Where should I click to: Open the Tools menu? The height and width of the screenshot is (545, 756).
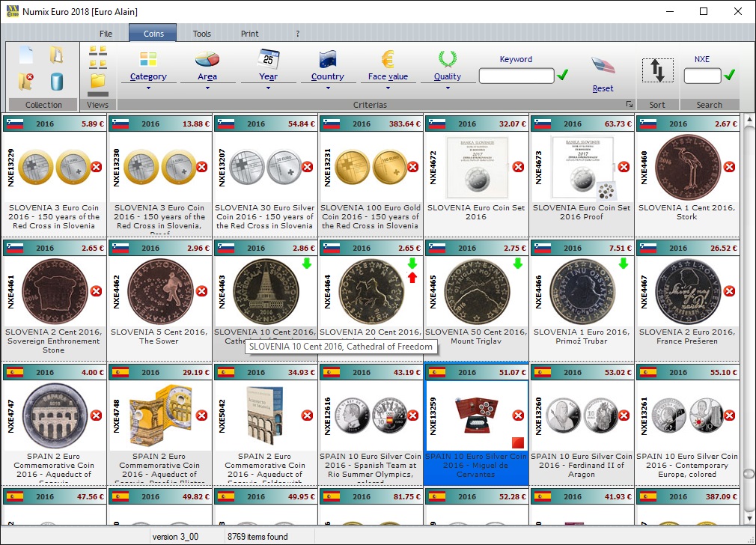click(x=201, y=34)
